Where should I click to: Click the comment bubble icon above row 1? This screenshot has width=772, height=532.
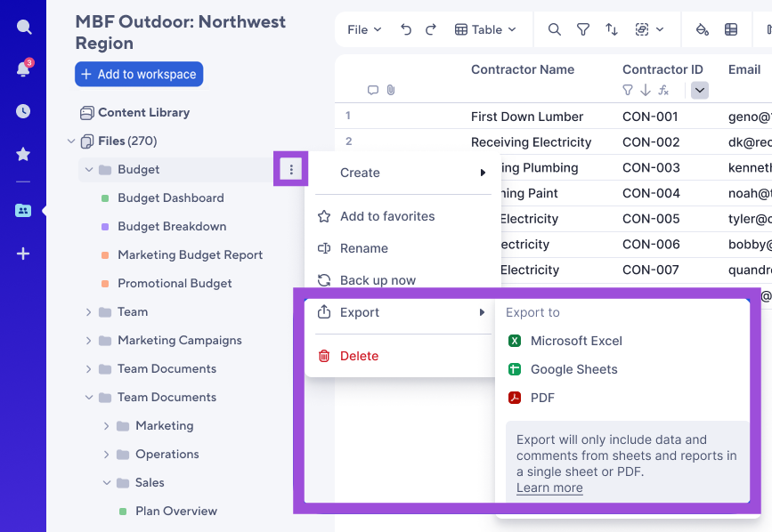(x=372, y=89)
